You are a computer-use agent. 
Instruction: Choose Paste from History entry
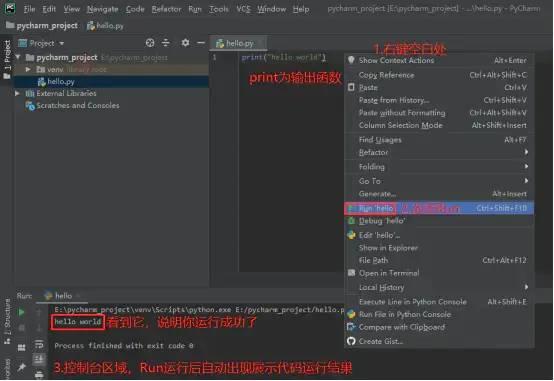click(439, 100)
